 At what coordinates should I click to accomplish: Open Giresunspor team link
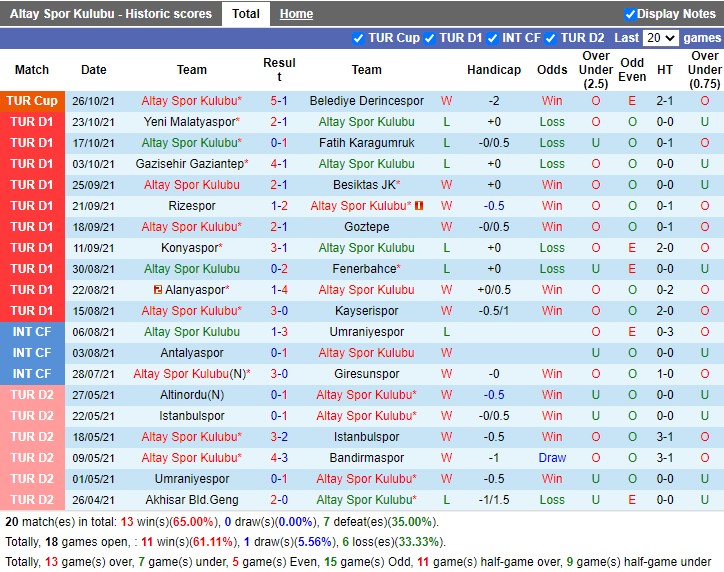[367, 373]
